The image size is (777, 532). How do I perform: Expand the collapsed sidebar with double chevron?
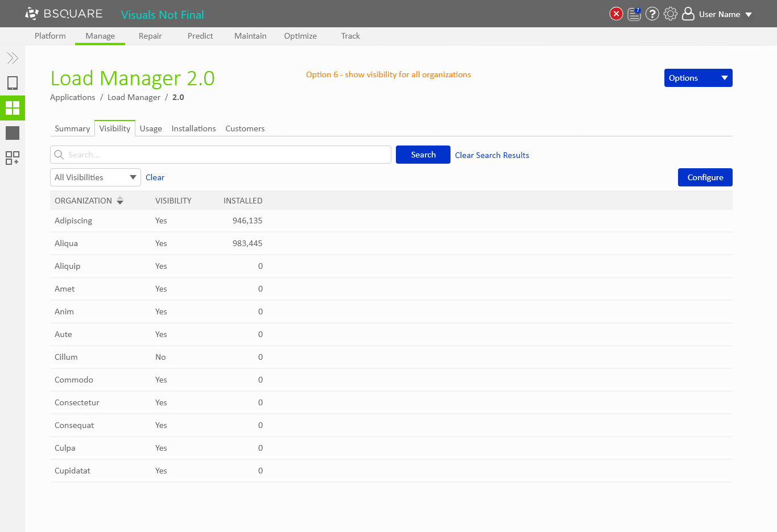coord(13,58)
